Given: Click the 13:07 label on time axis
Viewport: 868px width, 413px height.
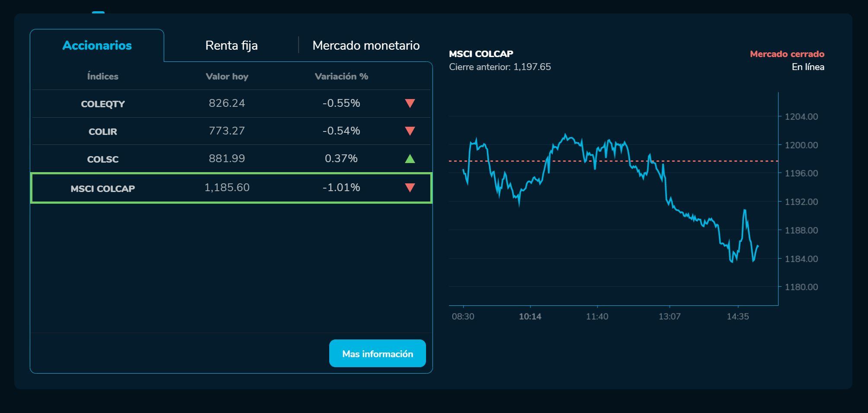Looking at the screenshot, I should coord(669,317).
